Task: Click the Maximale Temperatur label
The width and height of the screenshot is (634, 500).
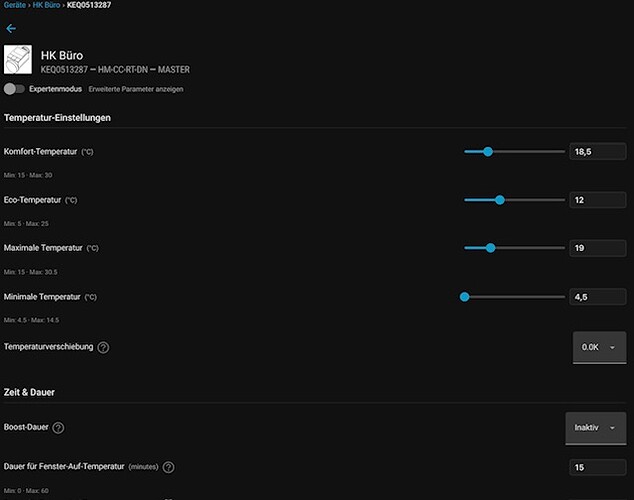Action: coord(43,248)
